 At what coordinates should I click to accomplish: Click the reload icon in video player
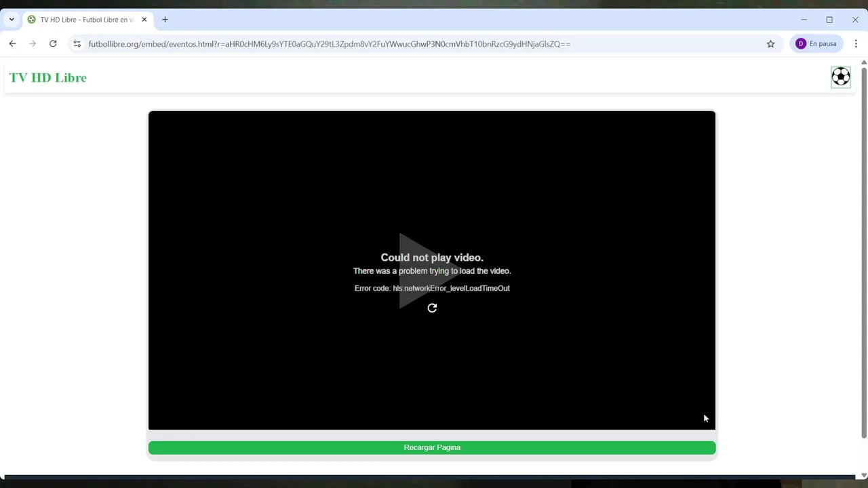pos(432,308)
